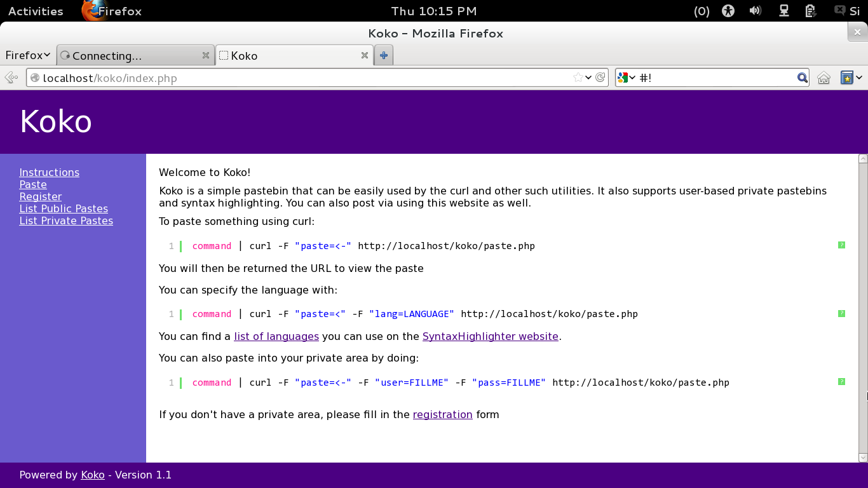Switch to the Connecting... tab
This screenshot has height=488, width=868.
tap(127, 55)
